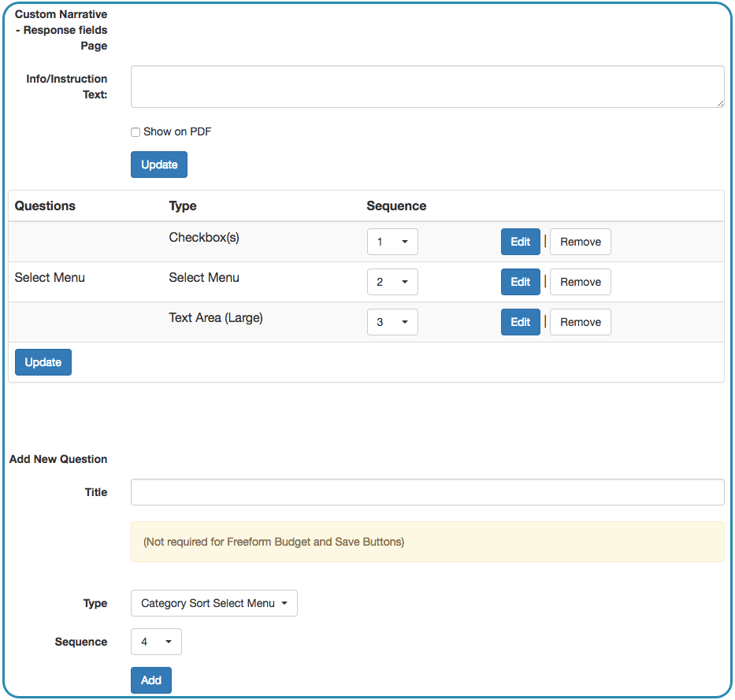Remove the Text Area (Large) question
The height and width of the screenshot is (700, 735).
pyautogui.click(x=581, y=322)
